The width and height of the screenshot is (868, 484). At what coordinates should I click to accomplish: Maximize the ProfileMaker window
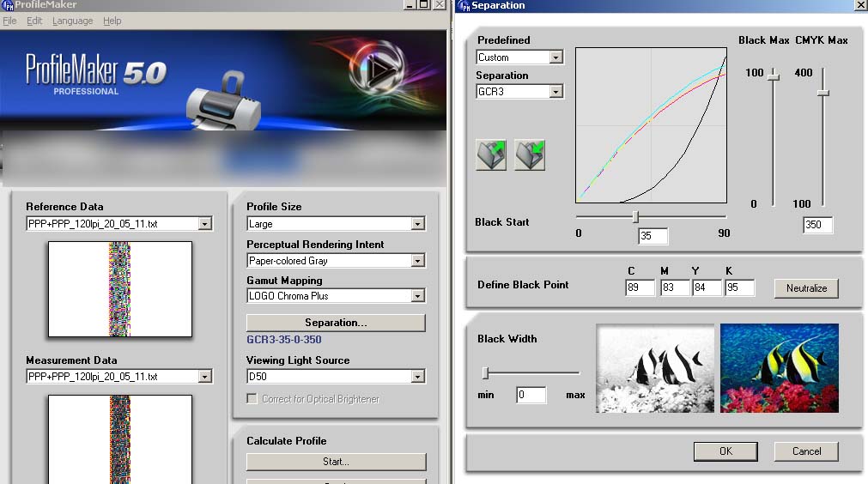point(424,4)
